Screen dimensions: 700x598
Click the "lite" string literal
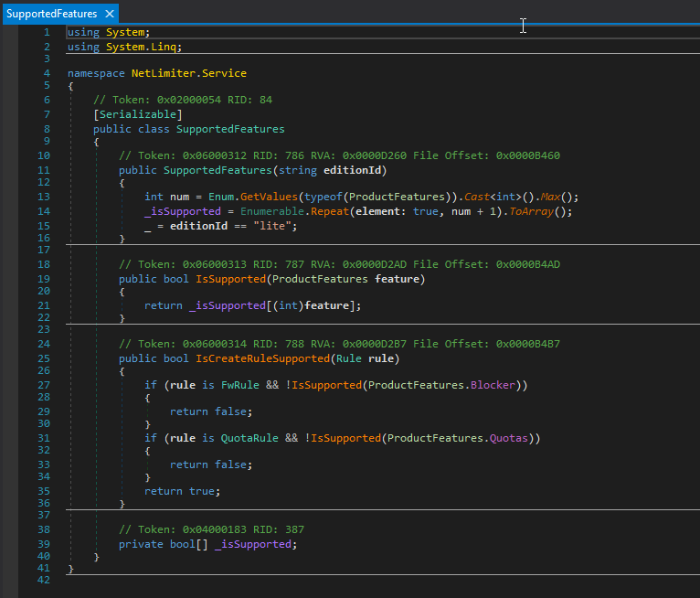coord(272,226)
